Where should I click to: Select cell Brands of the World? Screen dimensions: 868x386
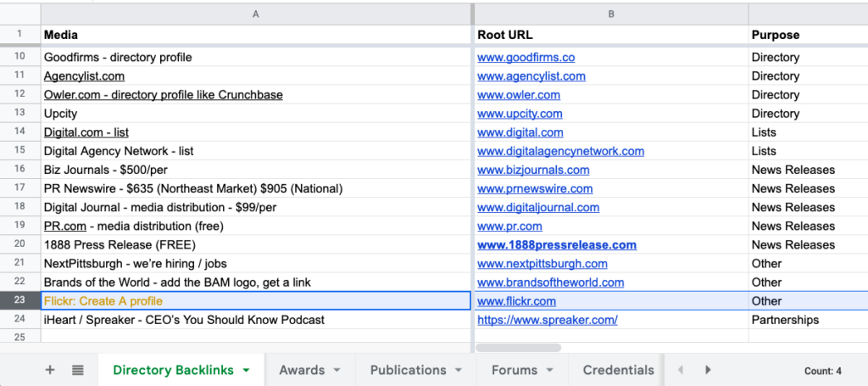pyautogui.click(x=256, y=283)
